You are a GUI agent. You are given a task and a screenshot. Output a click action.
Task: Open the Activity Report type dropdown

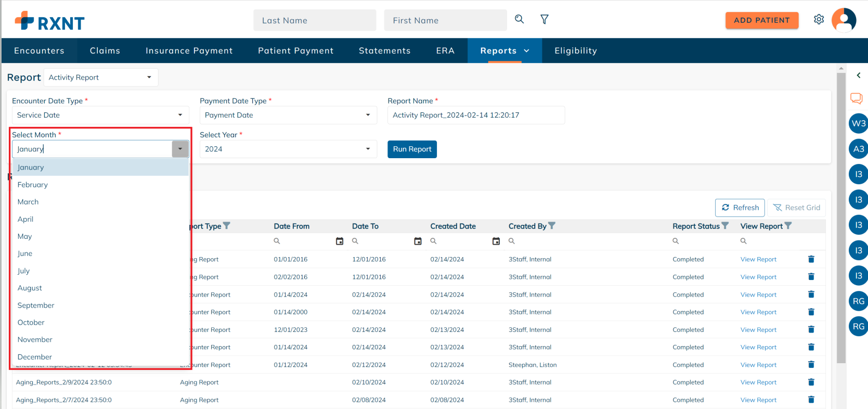pos(149,78)
